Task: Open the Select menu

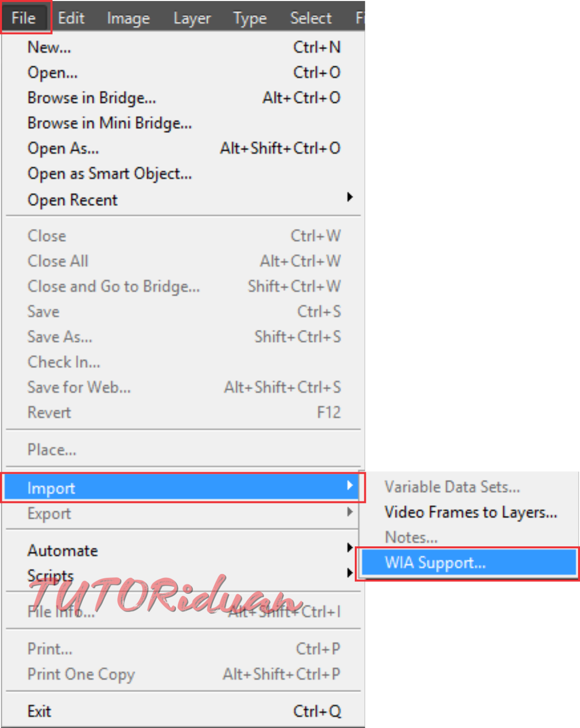Action: point(311,18)
